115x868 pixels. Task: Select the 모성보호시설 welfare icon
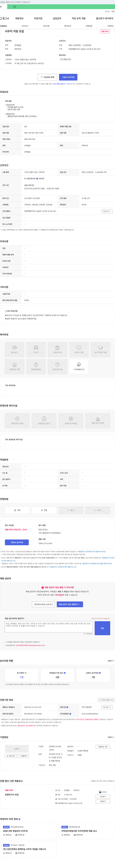pos(57,367)
